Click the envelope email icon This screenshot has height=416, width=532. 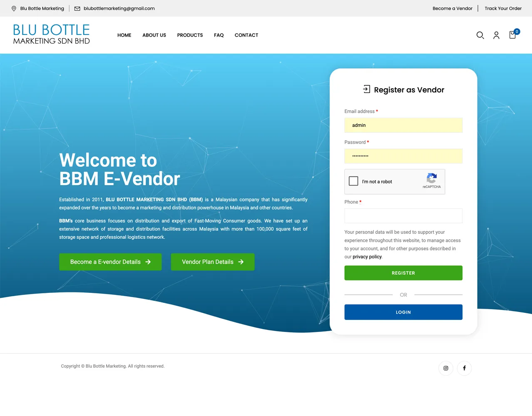point(77,8)
